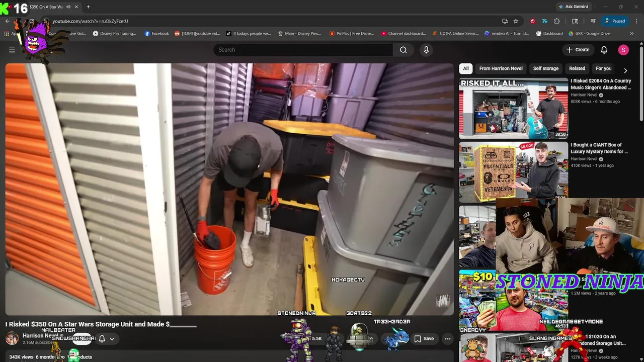The image size is (644, 362).
Task: Open the 'If todays people we...' bookmark
Action: pyautogui.click(x=249, y=34)
